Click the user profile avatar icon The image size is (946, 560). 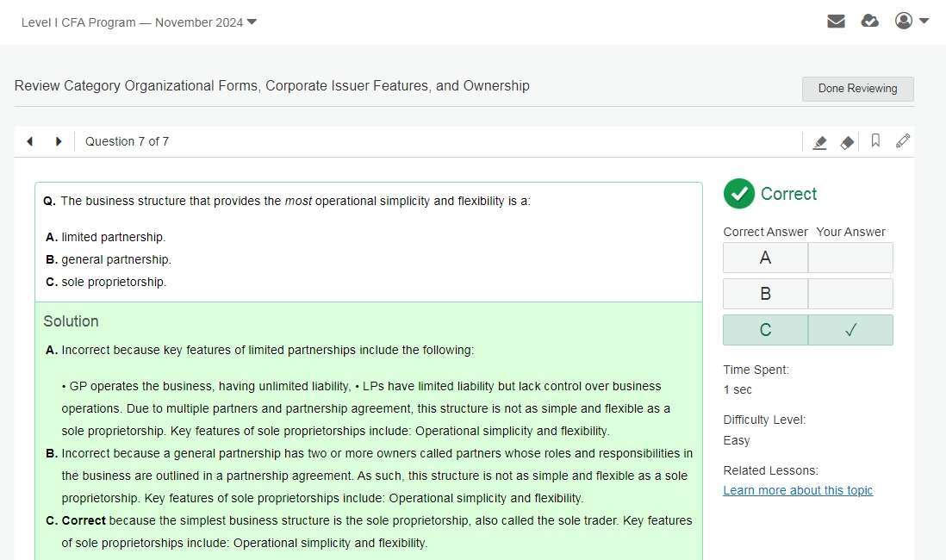pyautogui.click(x=903, y=22)
